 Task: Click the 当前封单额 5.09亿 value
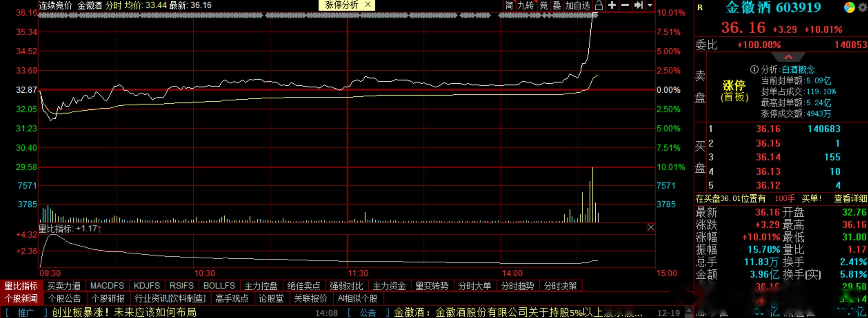(819, 80)
